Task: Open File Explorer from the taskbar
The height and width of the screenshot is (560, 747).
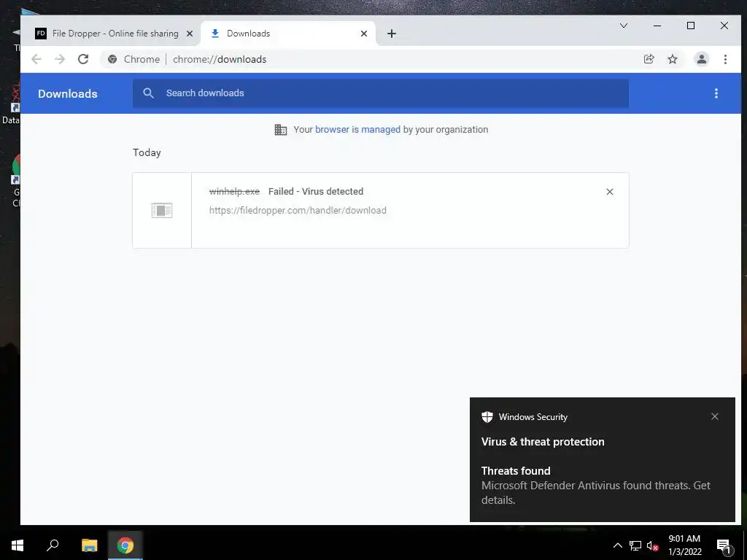Action: tap(89, 545)
